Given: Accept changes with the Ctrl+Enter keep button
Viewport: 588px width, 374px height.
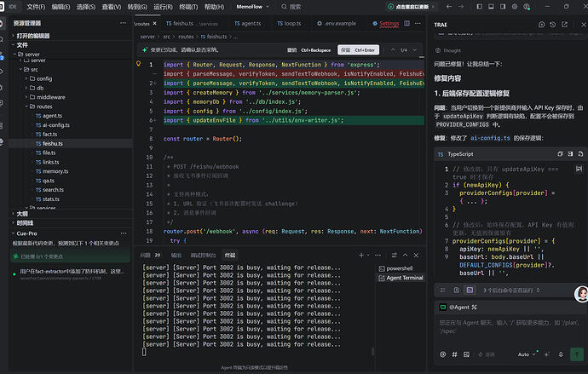Looking at the screenshot, I should point(358,50).
